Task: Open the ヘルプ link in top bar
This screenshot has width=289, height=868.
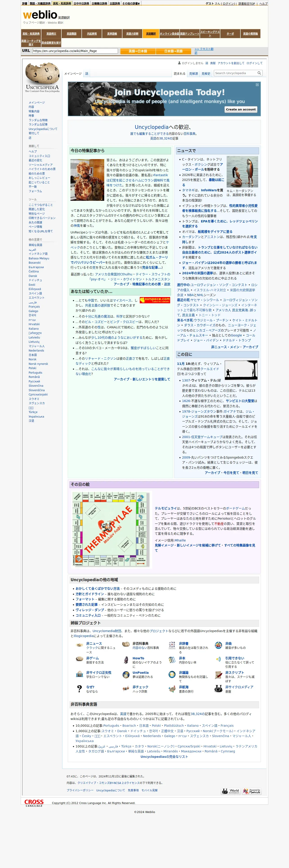Action: 263,4
